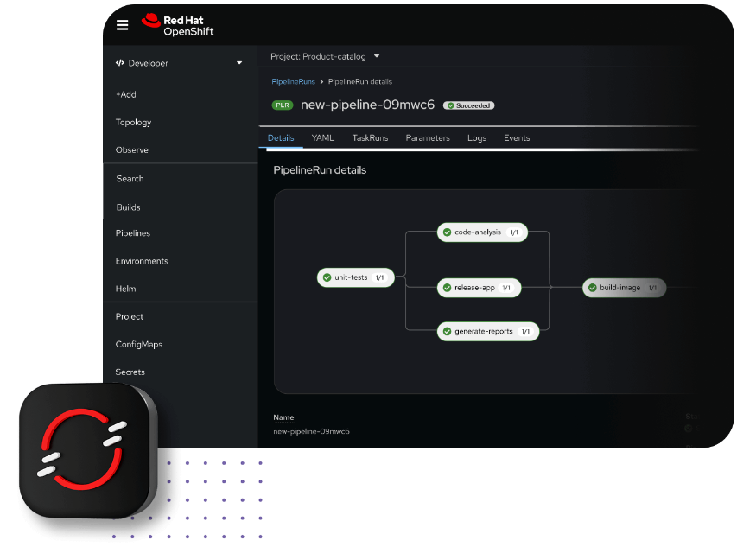
Task: Click the PipelineRun details breadcrumb text
Action: pyautogui.click(x=360, y=81)
